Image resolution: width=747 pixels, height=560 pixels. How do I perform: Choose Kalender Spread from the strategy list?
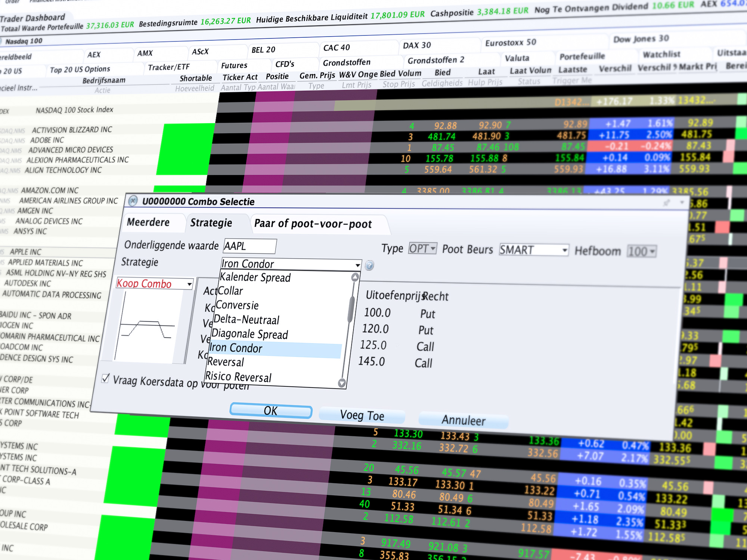[255, 277]
